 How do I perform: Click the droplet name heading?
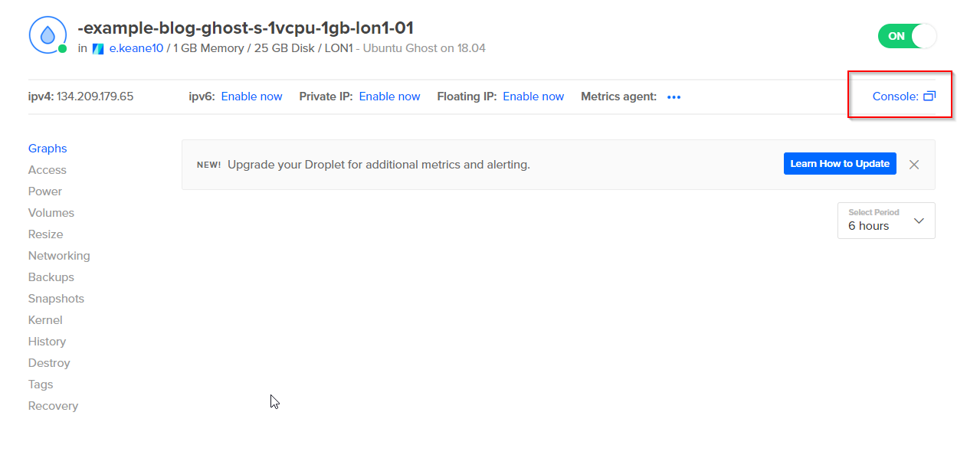pyautogui.click(x=245, y=28)
